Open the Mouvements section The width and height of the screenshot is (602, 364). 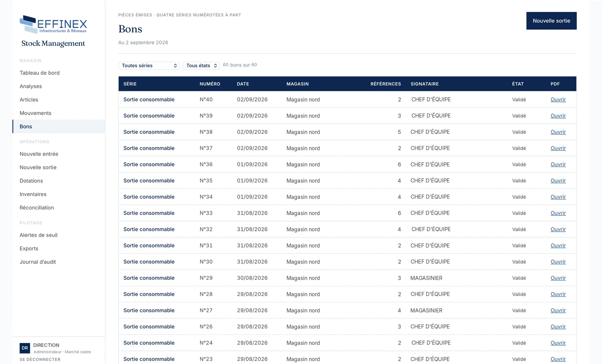click(35, 113)
